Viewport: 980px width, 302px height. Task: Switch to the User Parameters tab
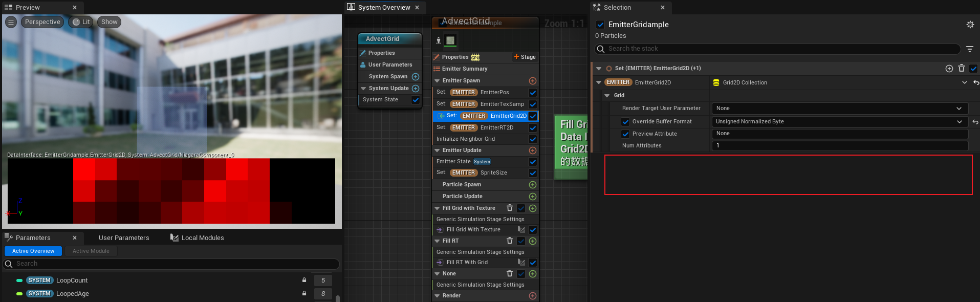pyautogui.click(x=124, y=238)
